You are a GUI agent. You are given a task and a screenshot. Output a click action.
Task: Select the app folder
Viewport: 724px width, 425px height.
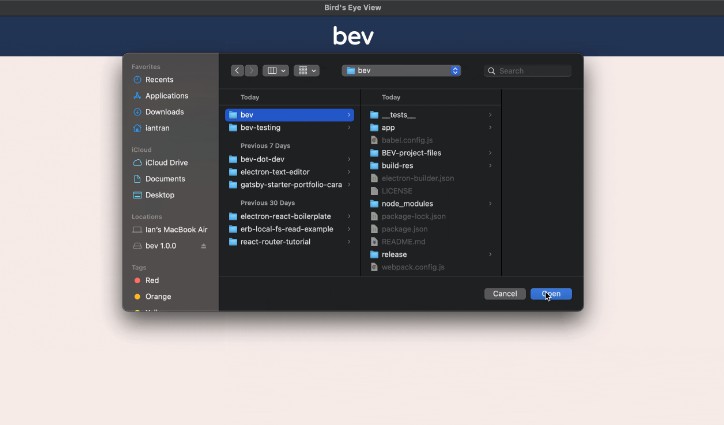point(431,128)
